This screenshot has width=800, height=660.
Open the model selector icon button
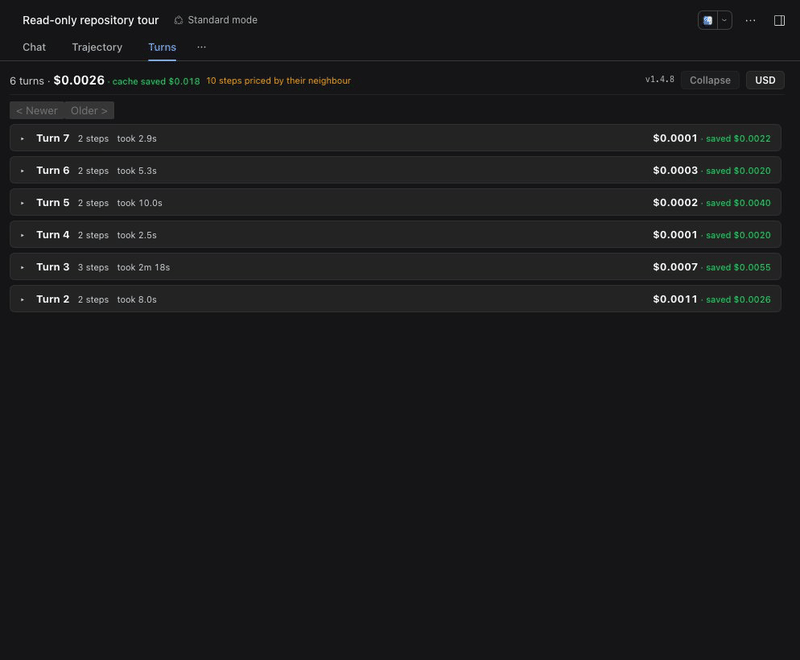(x=707, y=20)
